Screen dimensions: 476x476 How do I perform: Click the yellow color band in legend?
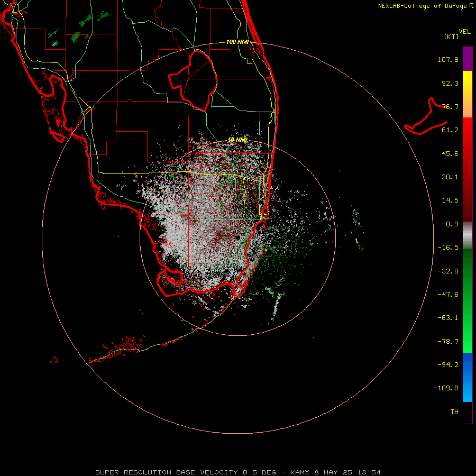pos(467,94)
